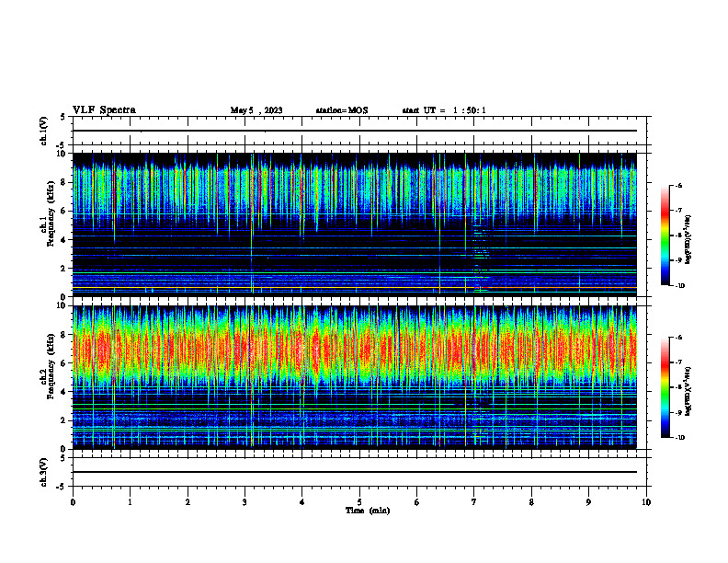Click the ch.2 frequency axis "6" tick label

(64, 363)
